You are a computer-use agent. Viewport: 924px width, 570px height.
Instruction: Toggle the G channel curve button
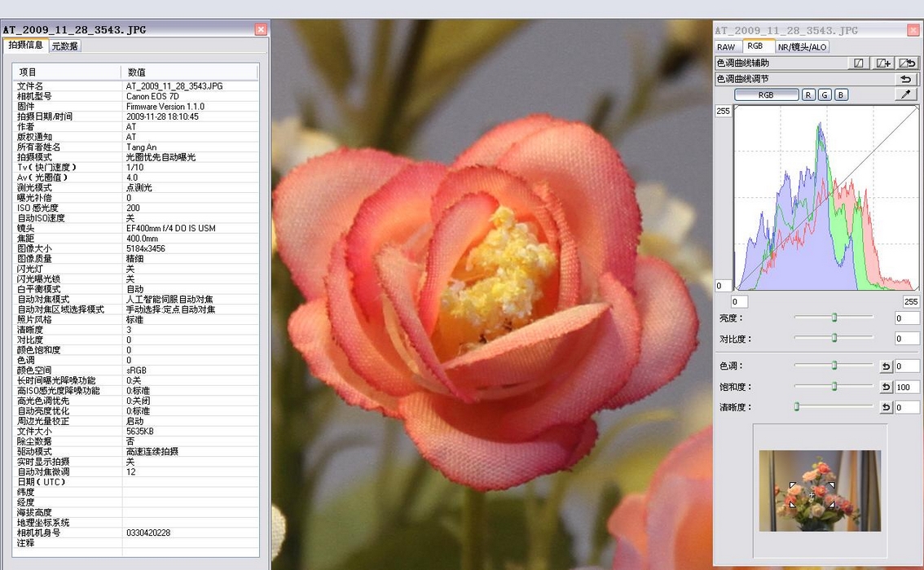[x=825, y=94]
